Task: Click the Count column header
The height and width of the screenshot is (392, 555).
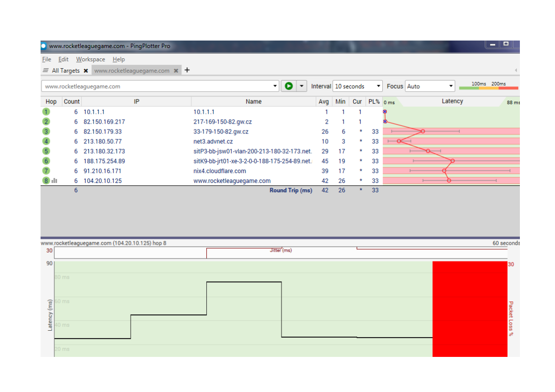Action: coord(72,101)
